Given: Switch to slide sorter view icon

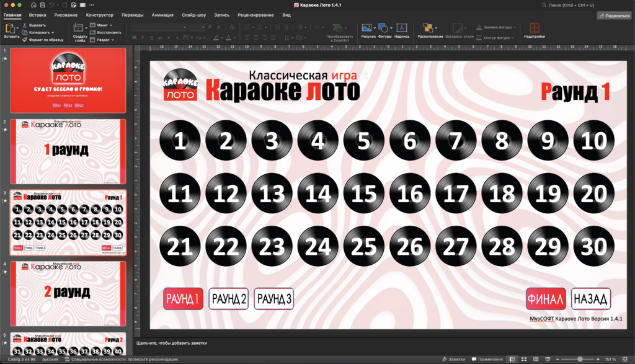Looking at the screenshot, I should coord(523,359).
